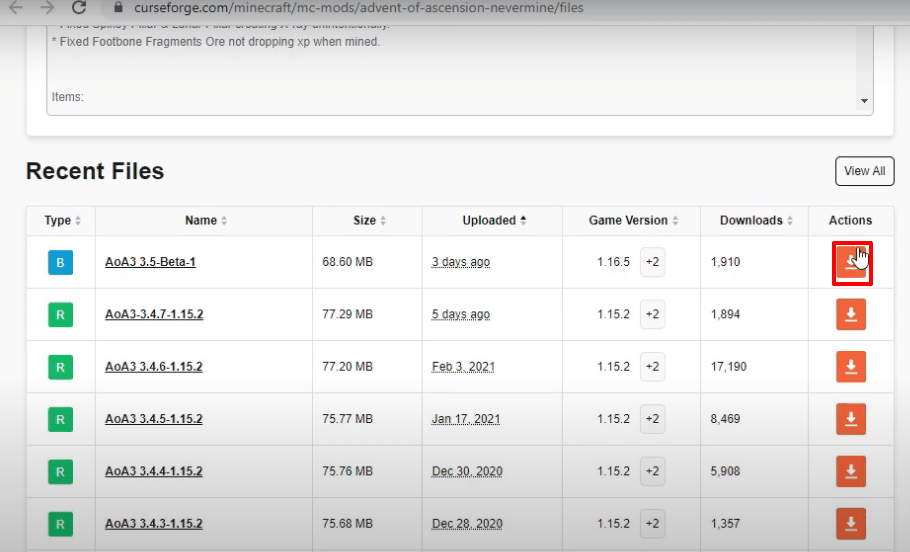The image size is (910, 552).
Task: Sort files by the Uploaded column
Action: click(x=494, y=221)
